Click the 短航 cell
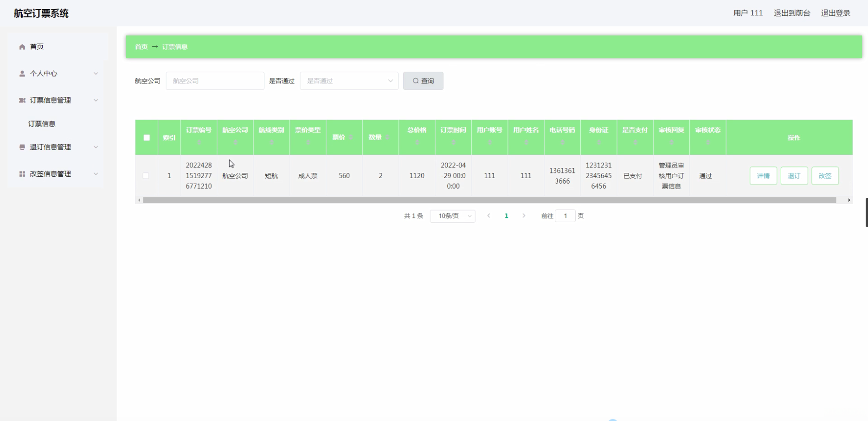The height and width of the screenshot is (421, 868). pos(271,176)
